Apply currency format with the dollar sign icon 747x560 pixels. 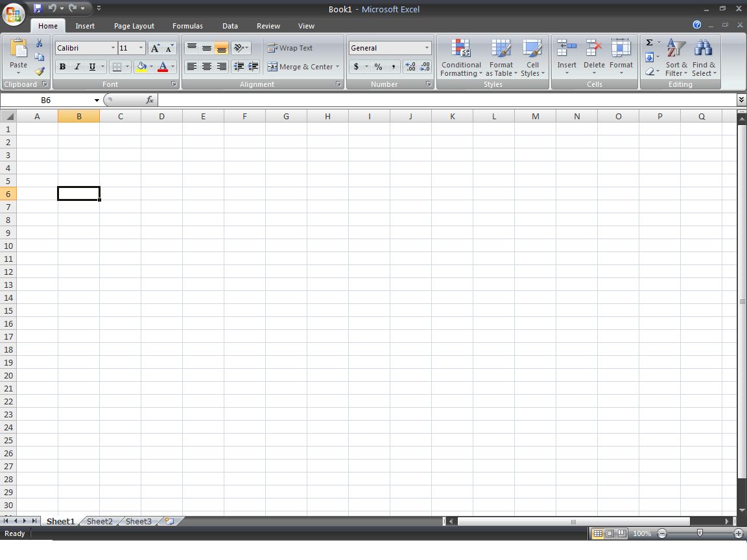point(356,67)
